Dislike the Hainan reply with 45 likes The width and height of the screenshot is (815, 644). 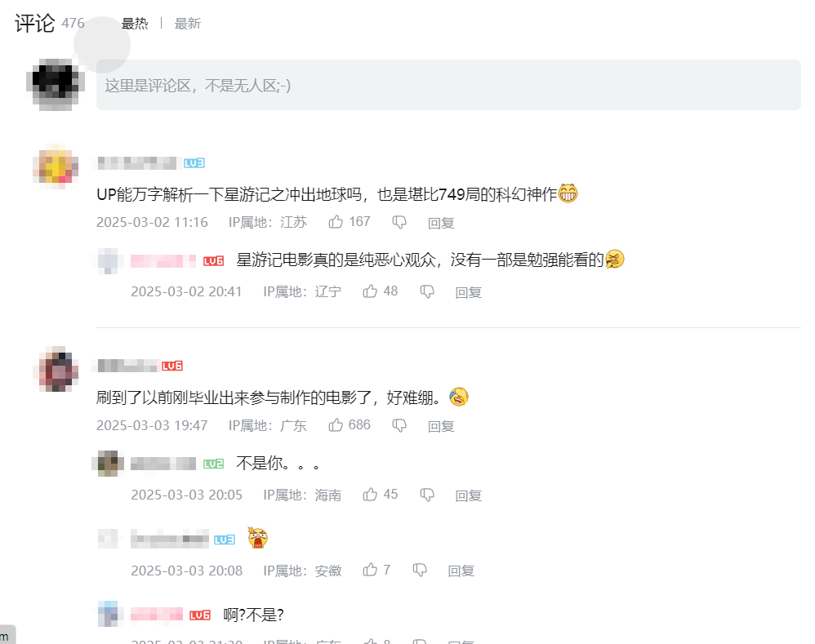pos(427,495)
